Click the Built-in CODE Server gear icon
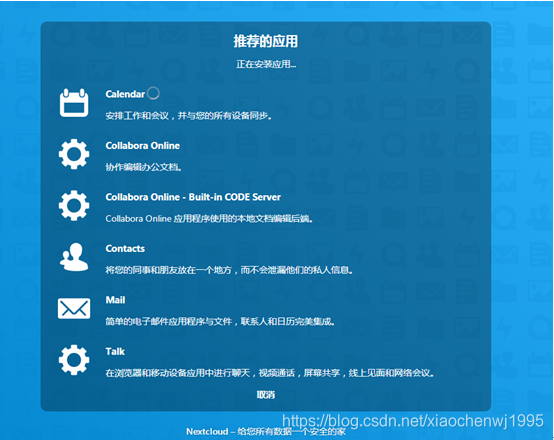The height and width of the screenshot is (440, 554). point(74,206)
